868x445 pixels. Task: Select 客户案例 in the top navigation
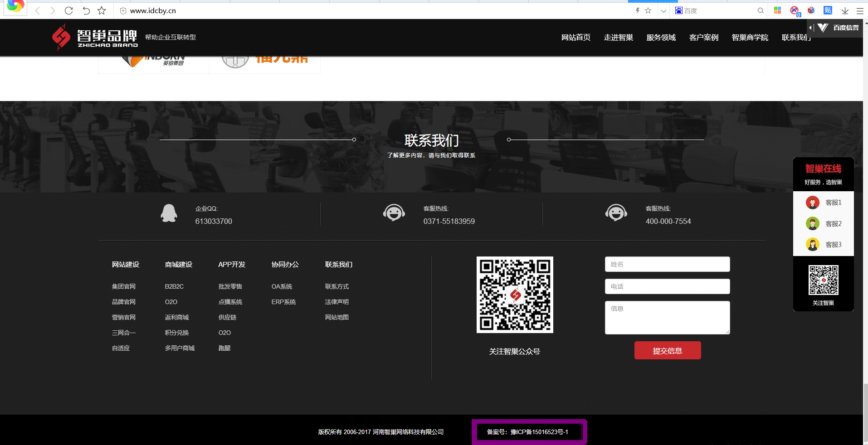[703, 37]
